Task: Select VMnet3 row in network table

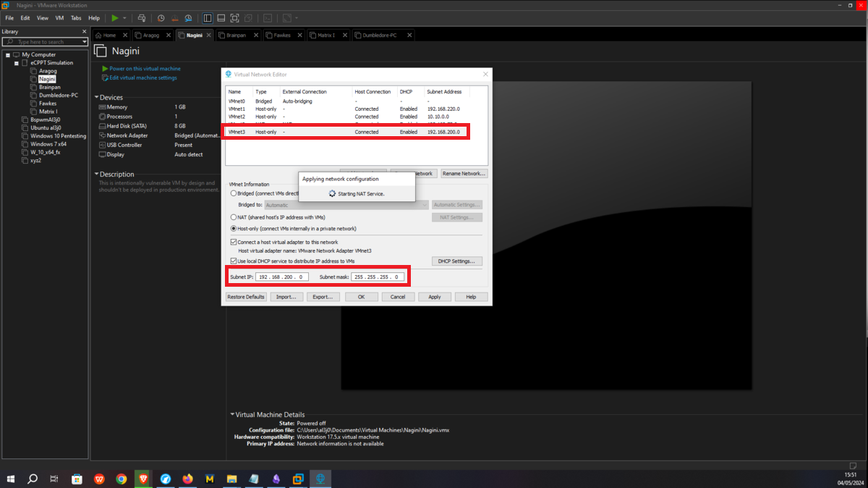Action: (357, 132)
